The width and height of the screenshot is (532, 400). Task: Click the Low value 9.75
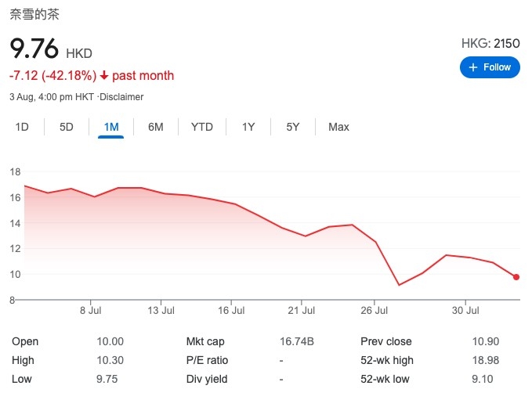tap(107, 379)
